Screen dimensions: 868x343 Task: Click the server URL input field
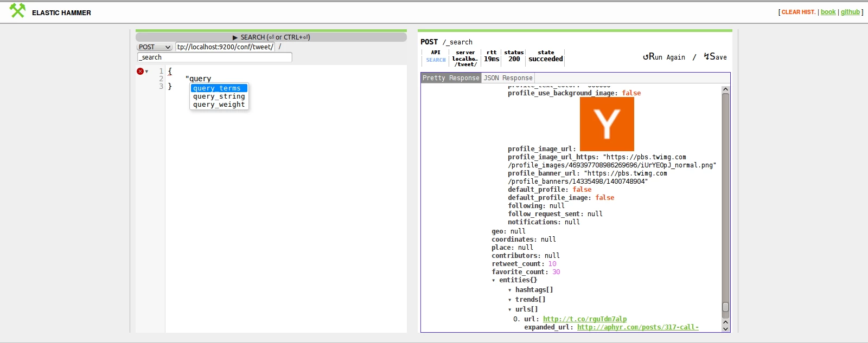pyautogui.click(x=225, y=47)
